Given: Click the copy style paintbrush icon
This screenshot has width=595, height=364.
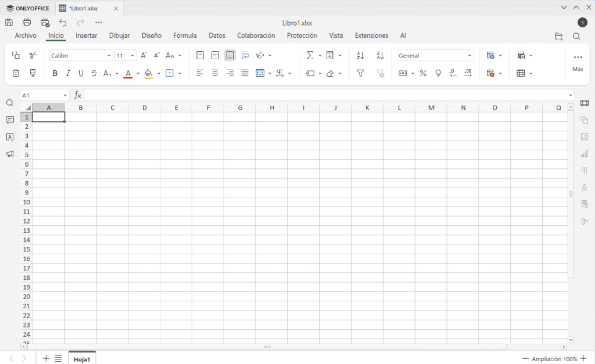Looking at the screenshot, I should 33,73.
